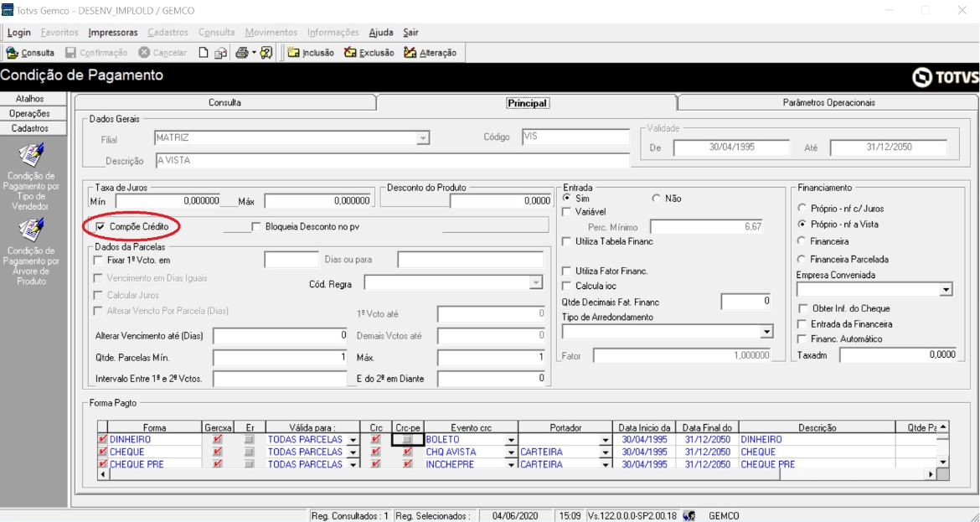
Task: Select the Financeira radio button
Action: pyautogui.click(x=802, y=240)
